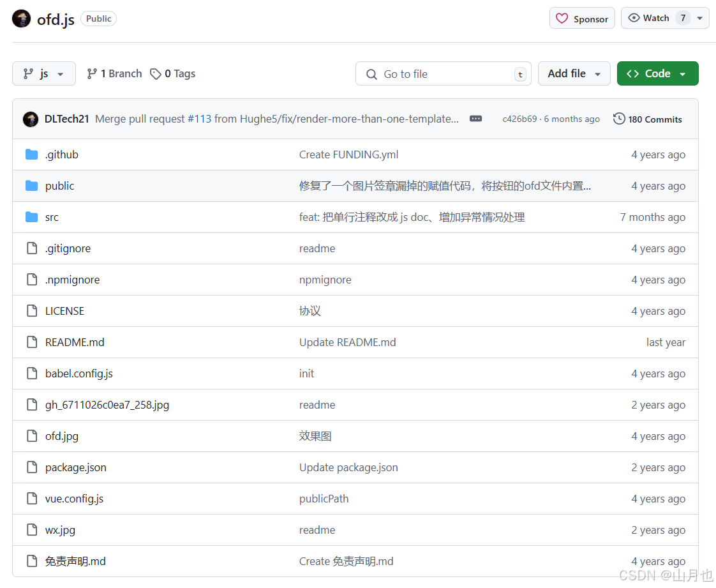The height and width of the screenshot is (588, 716).
Task: Open the 1 Branch link
Action: pos(115,73)
